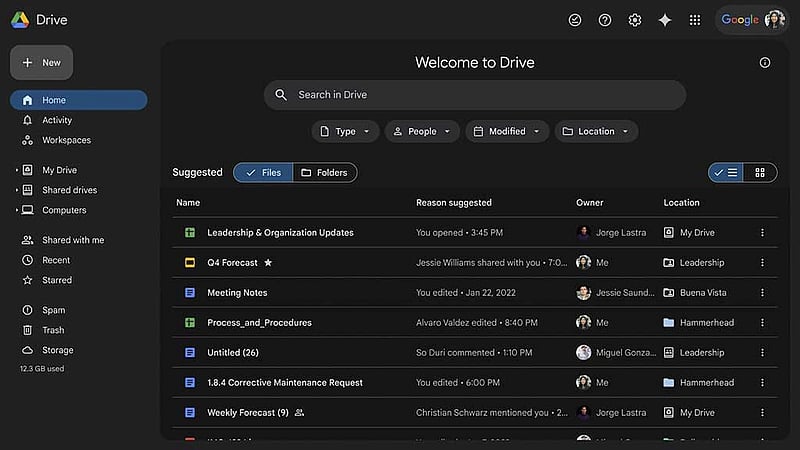
Task: Open more actions for Leadership & Organization Updates
Action: [x=762, y=233]
